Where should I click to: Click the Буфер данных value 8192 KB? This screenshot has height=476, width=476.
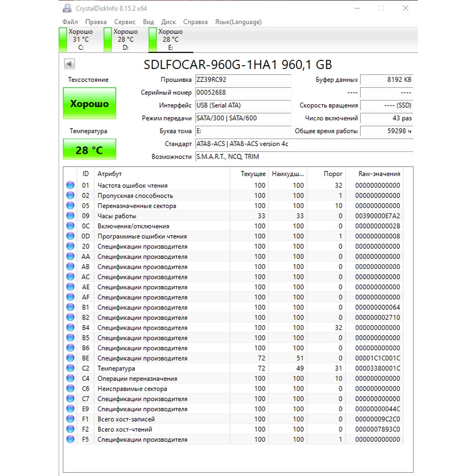pos(387,79)
